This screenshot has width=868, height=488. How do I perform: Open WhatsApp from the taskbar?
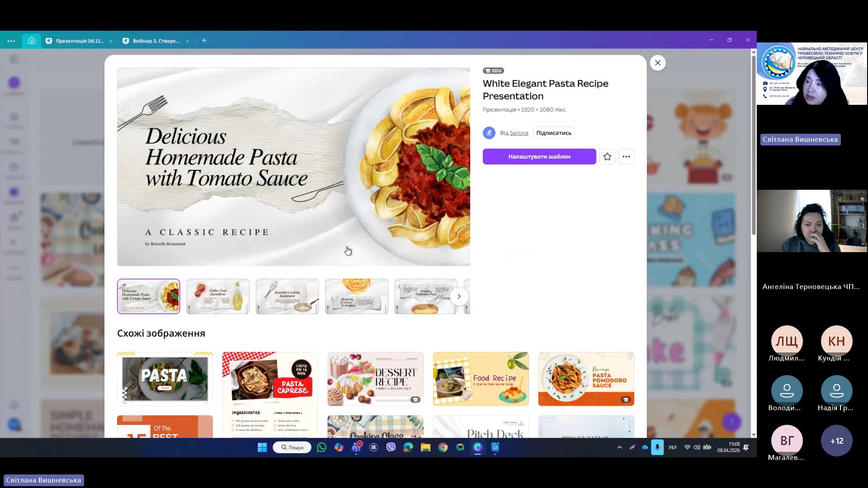(x=321, y=447)
